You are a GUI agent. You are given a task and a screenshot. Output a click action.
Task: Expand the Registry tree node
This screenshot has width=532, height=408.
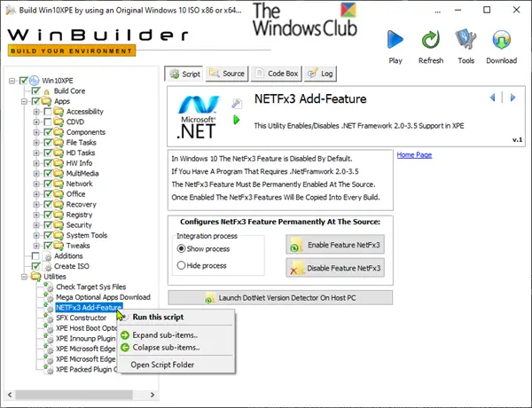point(36,215)
